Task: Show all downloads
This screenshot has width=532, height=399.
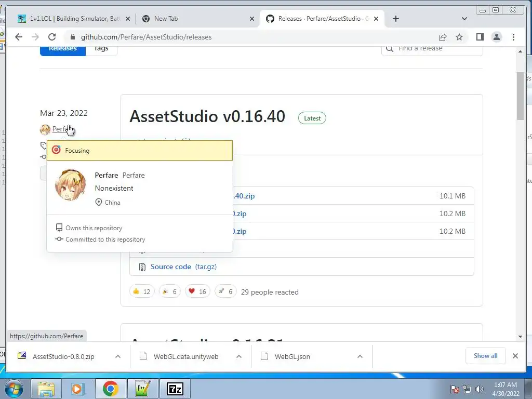Action: click(x=486, y=355)
